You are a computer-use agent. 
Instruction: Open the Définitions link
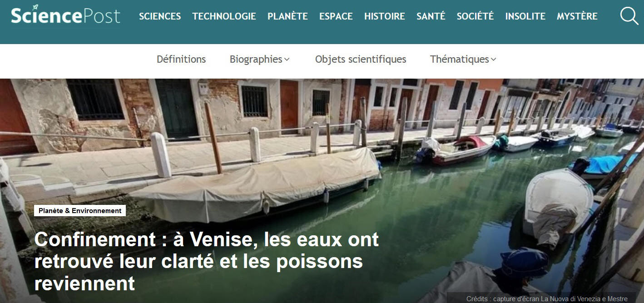(x=181, y=59)
